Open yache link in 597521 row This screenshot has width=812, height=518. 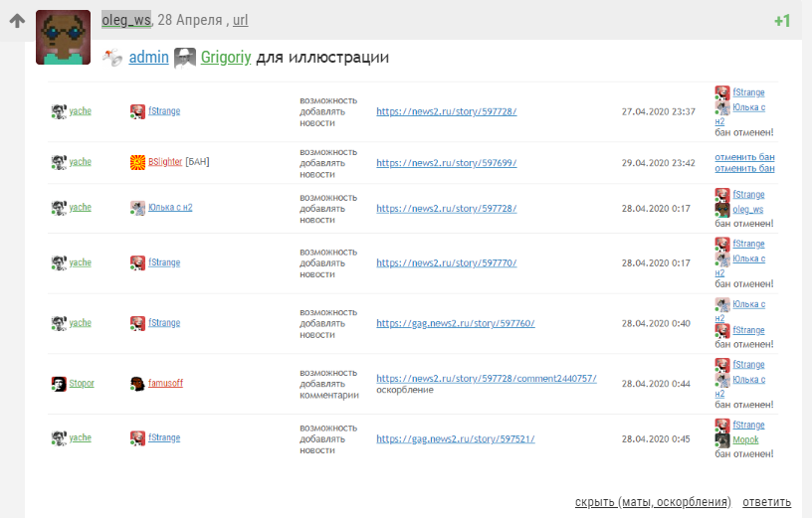[x=81, y=437]
